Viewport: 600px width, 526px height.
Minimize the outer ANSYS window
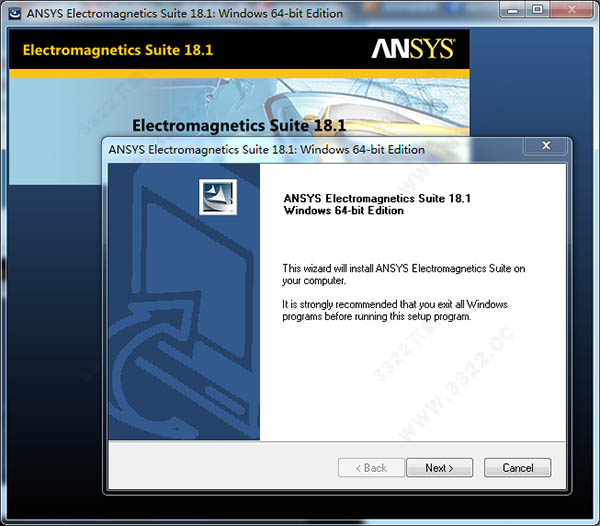point(513,10)
